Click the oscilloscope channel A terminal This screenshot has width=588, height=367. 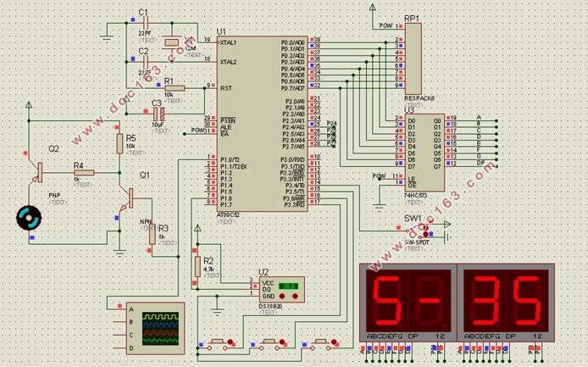(130, 309)
